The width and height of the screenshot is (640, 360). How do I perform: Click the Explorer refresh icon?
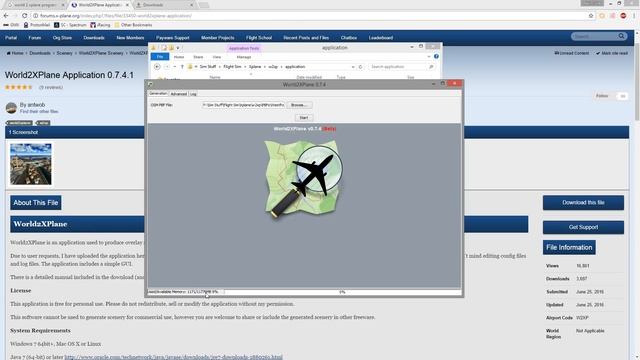point(360,67)
